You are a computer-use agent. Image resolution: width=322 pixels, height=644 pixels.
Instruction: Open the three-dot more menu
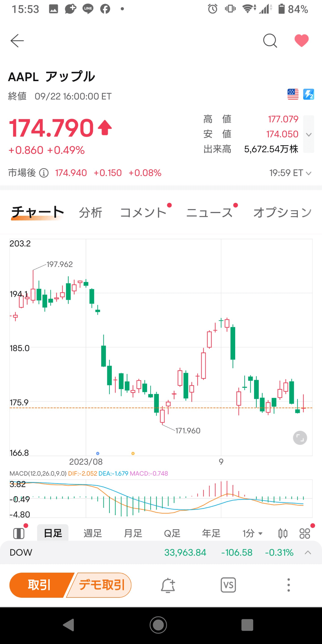[289, 585]
